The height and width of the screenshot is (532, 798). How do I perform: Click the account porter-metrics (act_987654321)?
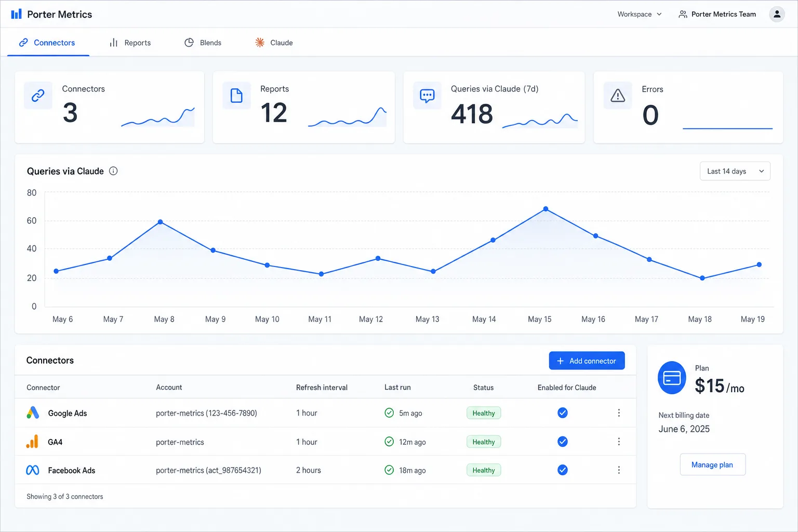pos(208,470)
